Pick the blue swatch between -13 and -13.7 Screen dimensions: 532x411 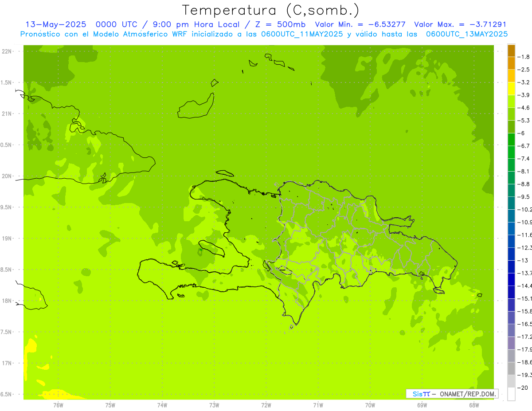tap(511, 266)
